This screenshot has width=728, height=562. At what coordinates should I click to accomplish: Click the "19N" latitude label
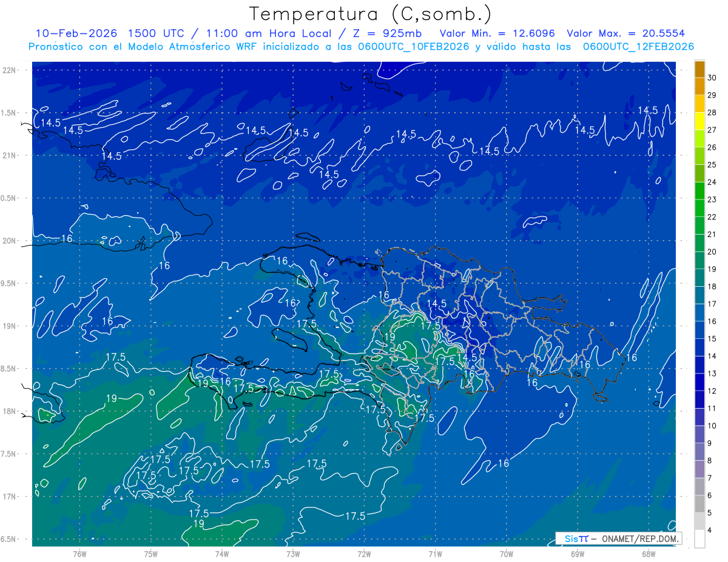[x=9, y=326]
